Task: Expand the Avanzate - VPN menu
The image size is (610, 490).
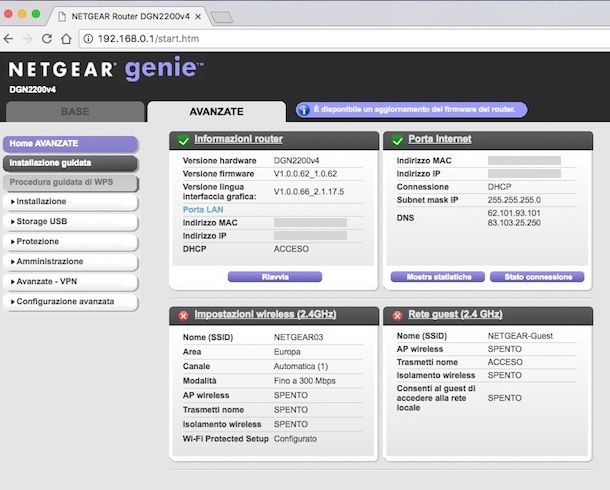Action: pos(70,281)
